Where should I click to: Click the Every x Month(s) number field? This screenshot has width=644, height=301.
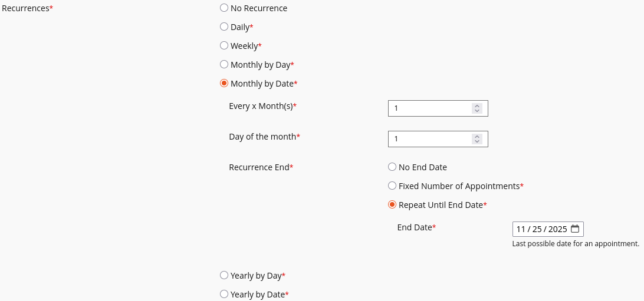pyautogui.click(x=431, y=108)
